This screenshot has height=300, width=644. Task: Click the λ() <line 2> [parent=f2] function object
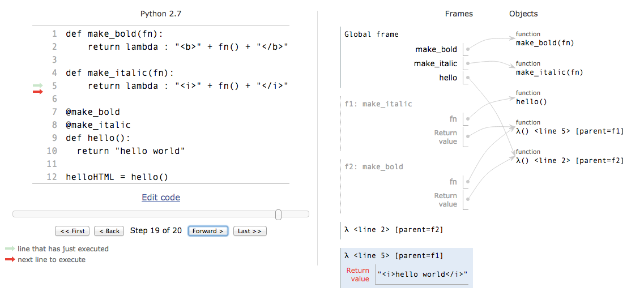coord(569,161)
